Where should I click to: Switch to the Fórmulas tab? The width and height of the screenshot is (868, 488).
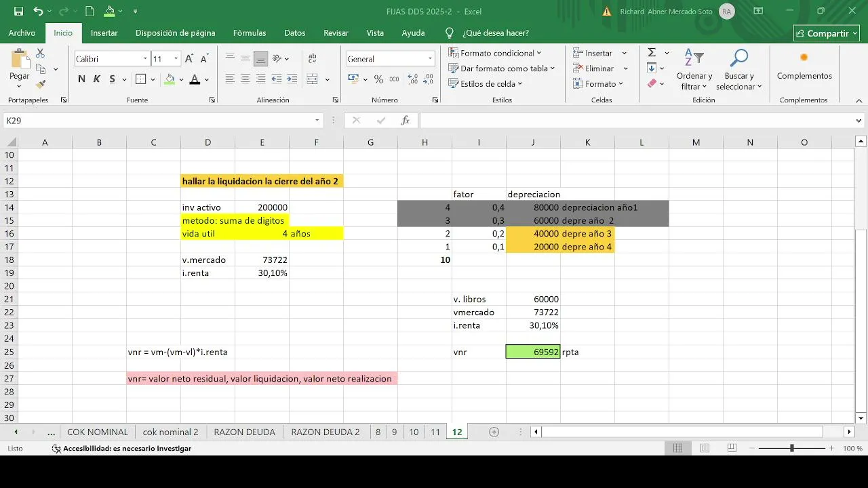250,33
